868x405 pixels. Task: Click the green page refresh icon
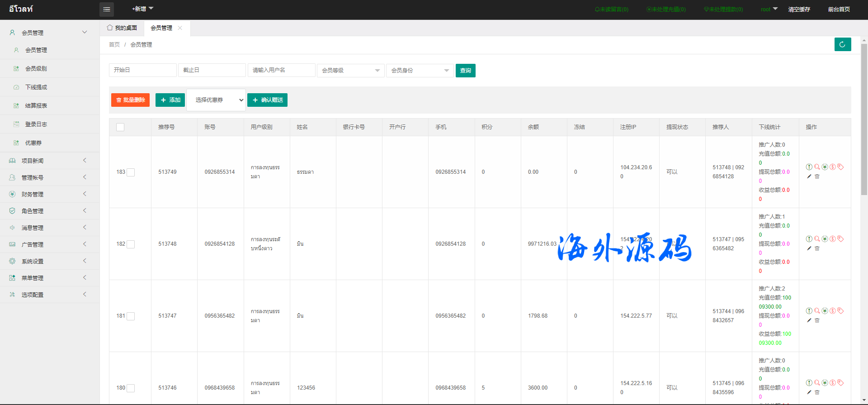(x=842, y=44)
